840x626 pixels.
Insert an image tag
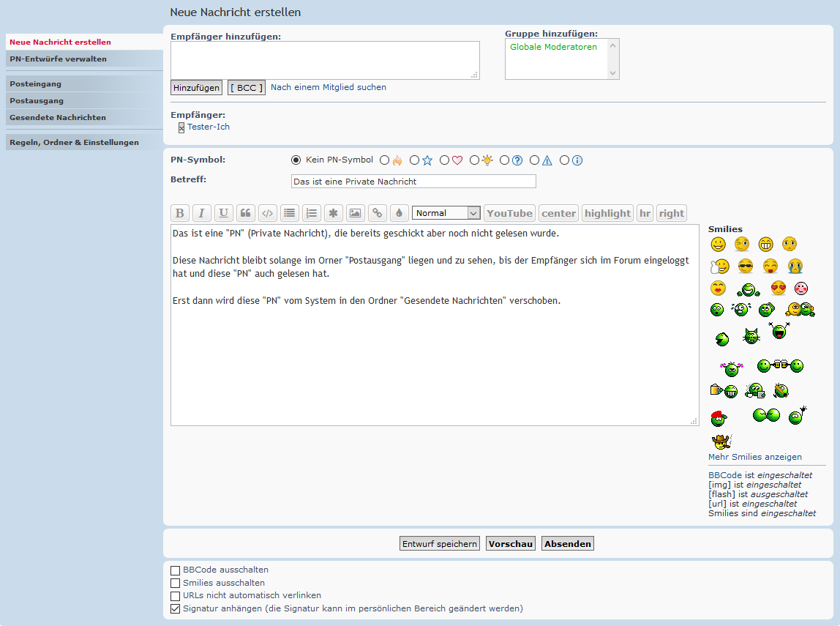coord(355,213)
